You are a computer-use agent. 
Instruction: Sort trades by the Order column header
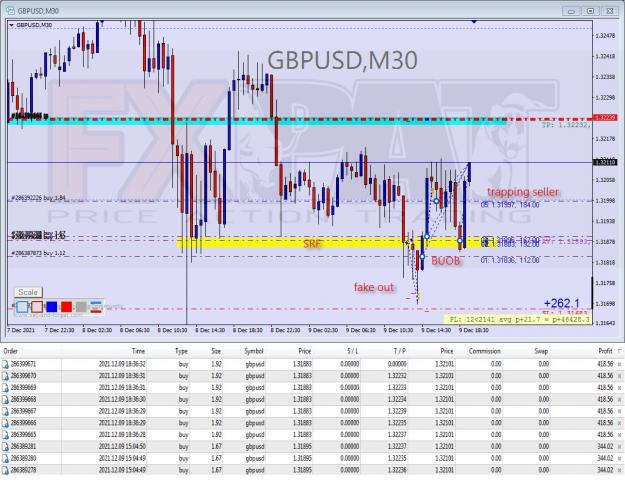tap(10, 351)
